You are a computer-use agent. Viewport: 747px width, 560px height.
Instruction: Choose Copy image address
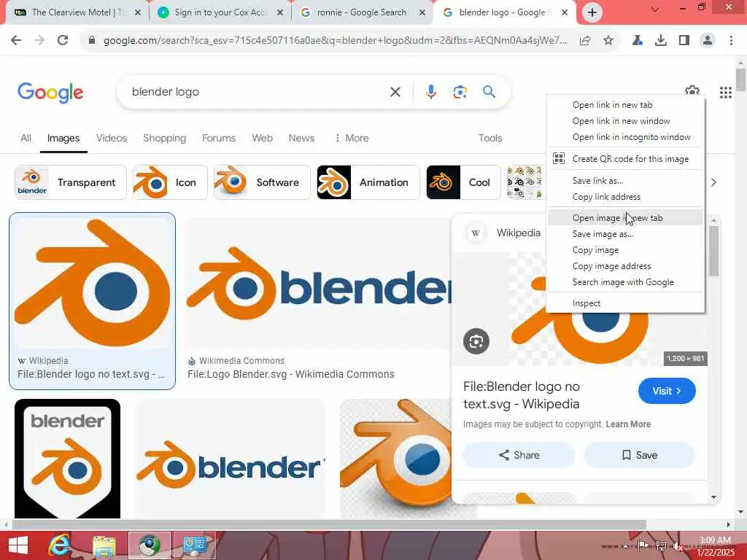coord(625,266)
